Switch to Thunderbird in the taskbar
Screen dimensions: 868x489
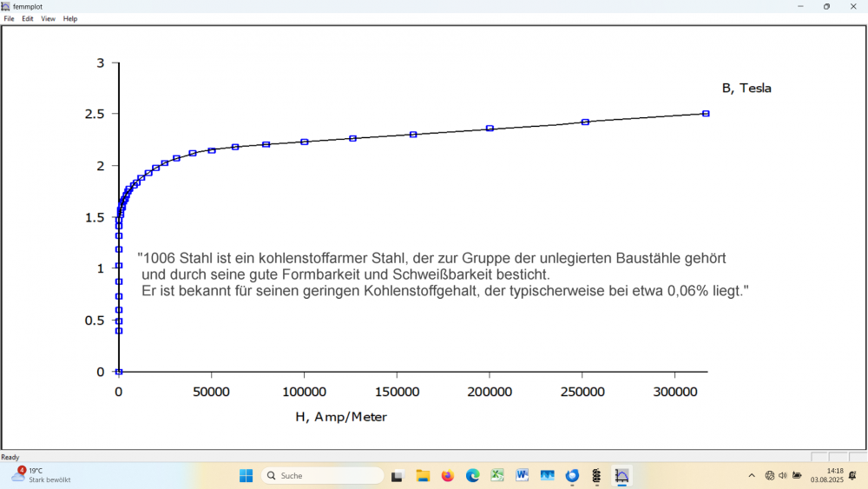pyautogui.click(x=572, y=475)
